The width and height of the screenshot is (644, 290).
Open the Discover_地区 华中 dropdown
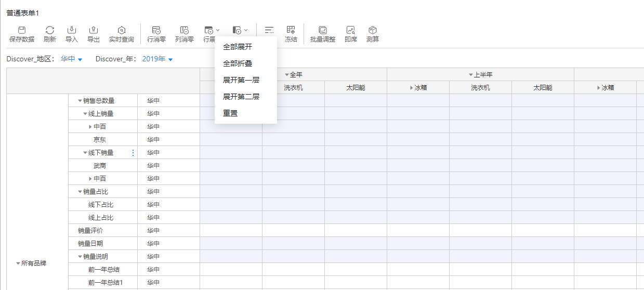(x=72, y=59)
